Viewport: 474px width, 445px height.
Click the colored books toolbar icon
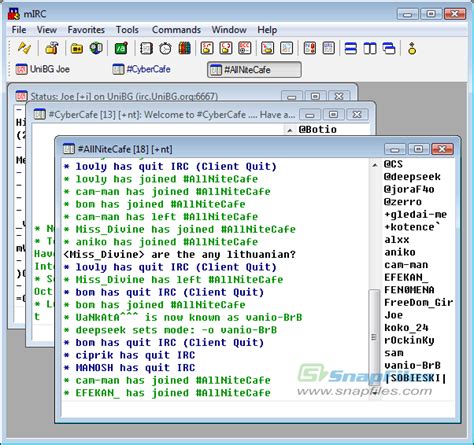[x=184, y=48]
